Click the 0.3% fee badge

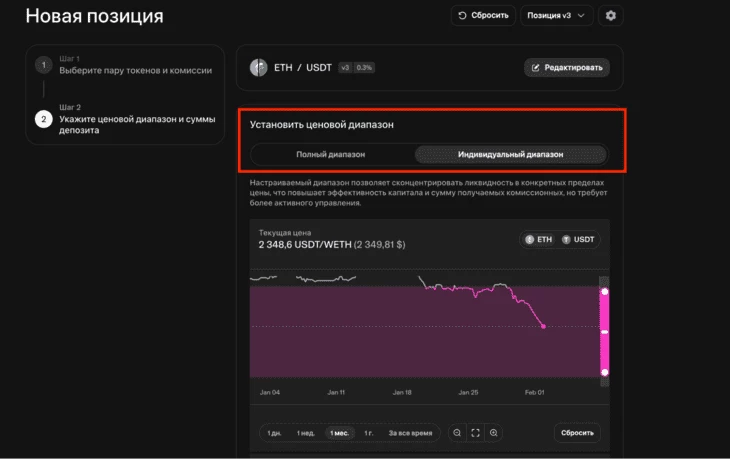tap(364, 68)
